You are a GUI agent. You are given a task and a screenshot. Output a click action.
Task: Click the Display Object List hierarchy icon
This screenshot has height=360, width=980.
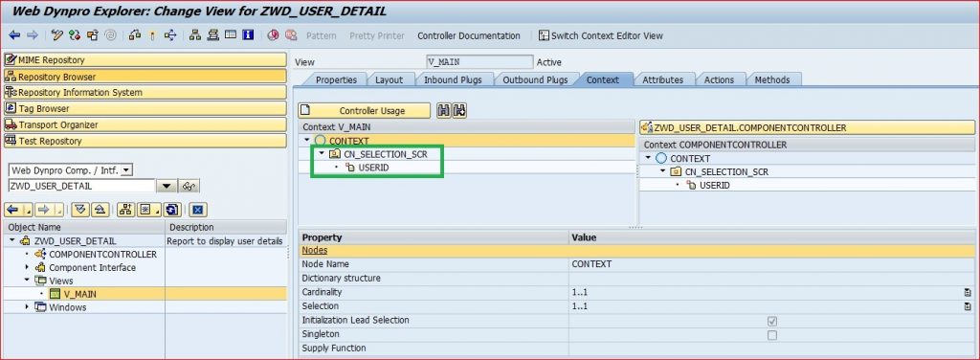click(x=195, y=35)
